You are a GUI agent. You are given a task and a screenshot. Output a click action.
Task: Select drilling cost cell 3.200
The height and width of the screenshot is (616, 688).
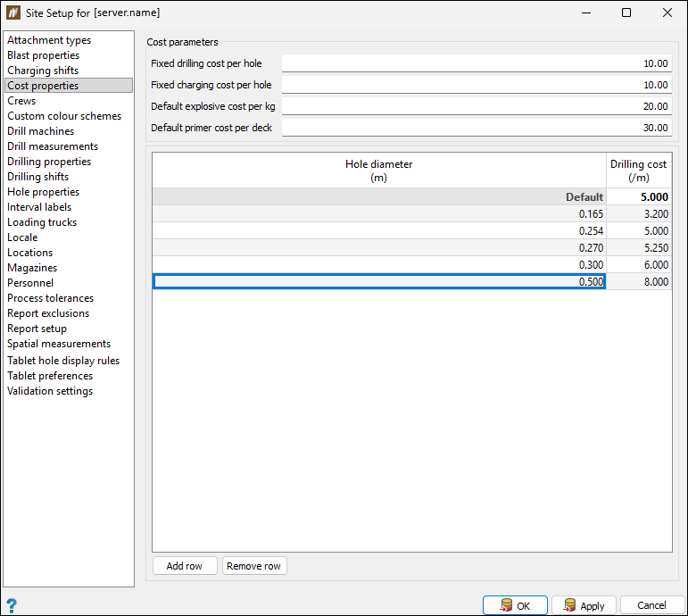coord(639,214)
